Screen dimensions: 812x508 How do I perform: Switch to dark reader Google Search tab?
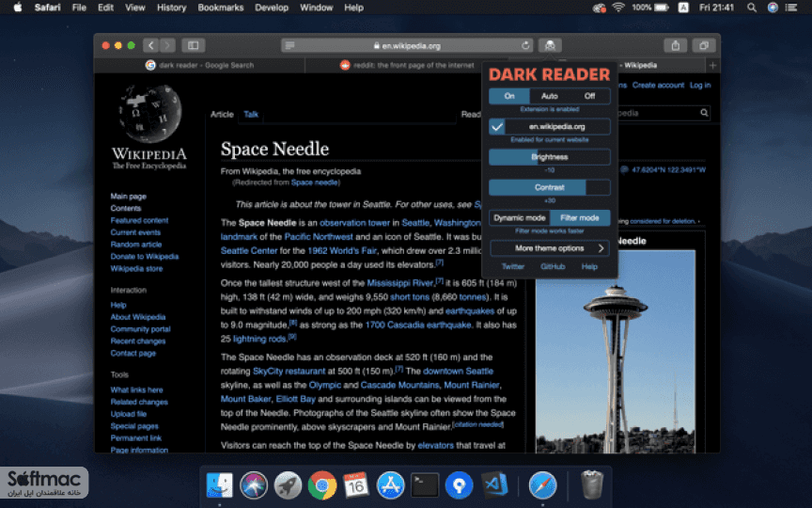pos(200,65)
